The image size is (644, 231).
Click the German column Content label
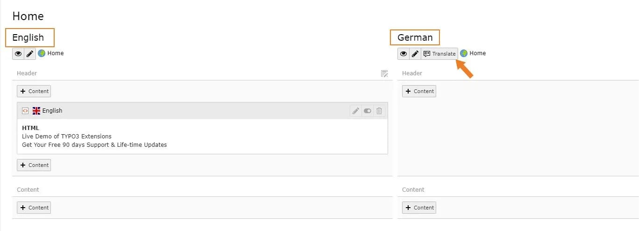(x=413, y=190)
